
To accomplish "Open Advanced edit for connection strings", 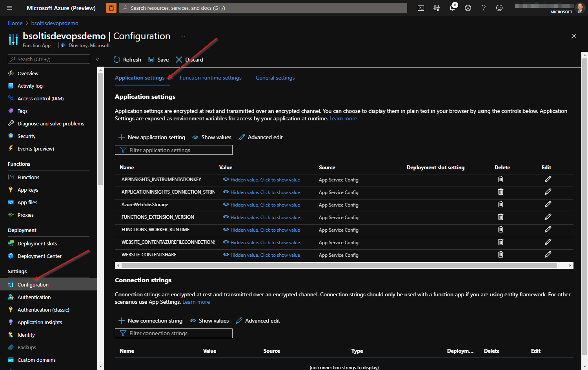I will coord(258,321).
